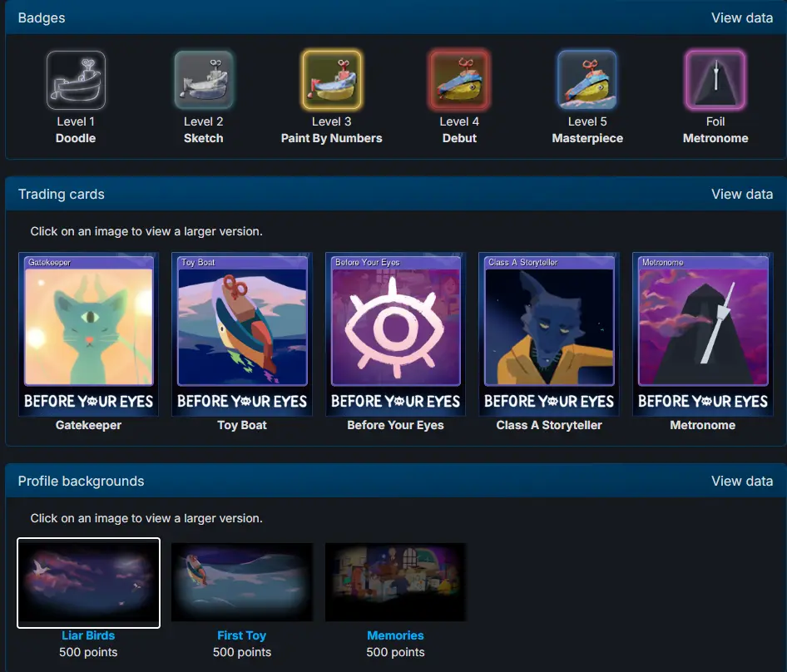
Task: Click the Paint By Numbers label
Action: [x=332, y=138]
